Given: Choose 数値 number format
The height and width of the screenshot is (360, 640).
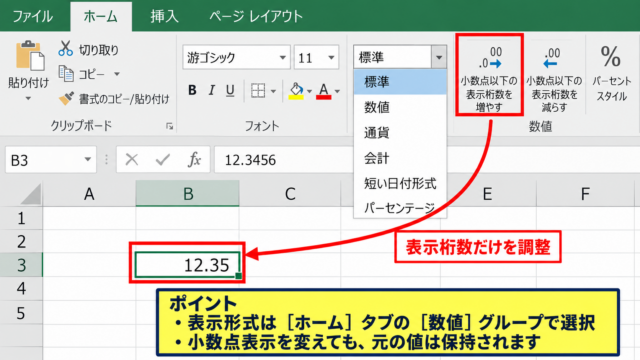Looking at the screenshot, I should 400,107.
